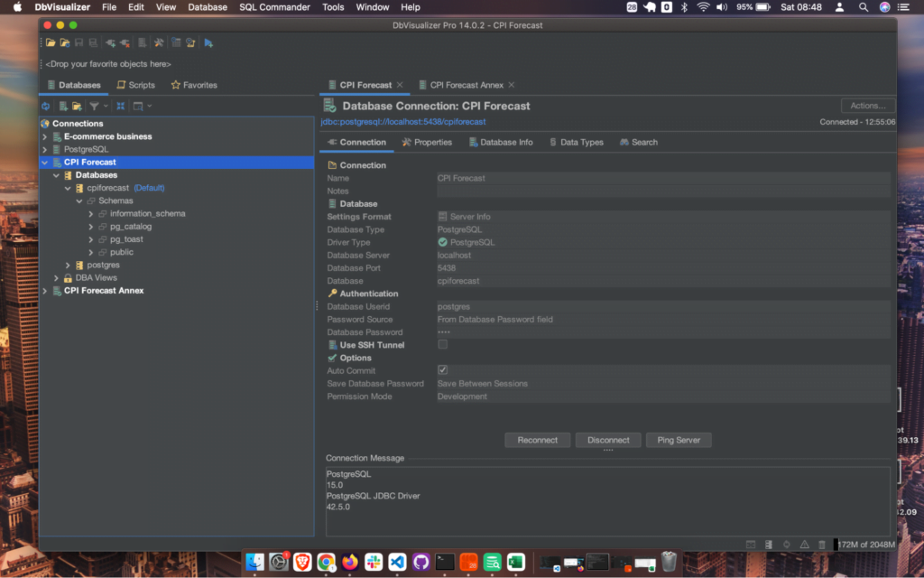Image resolution: width=924 pixels, height=578 pixels.
Task: Click the Show Object window icon
Action: pyautogui.click(x=138, y=107)
